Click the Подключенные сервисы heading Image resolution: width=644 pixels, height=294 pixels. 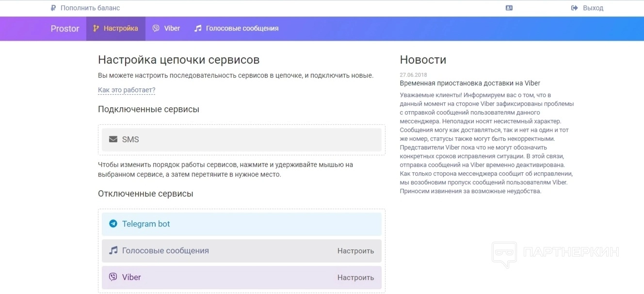(x=148, y=109)
